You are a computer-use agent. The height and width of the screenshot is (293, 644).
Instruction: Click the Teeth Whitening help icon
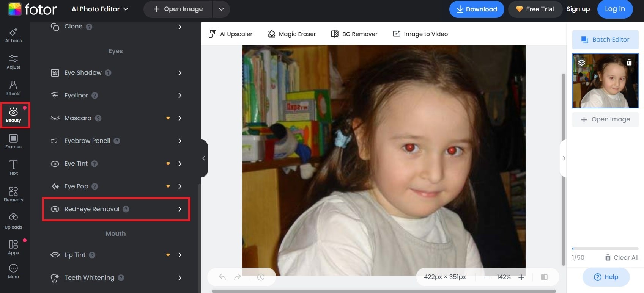[121, 277]
